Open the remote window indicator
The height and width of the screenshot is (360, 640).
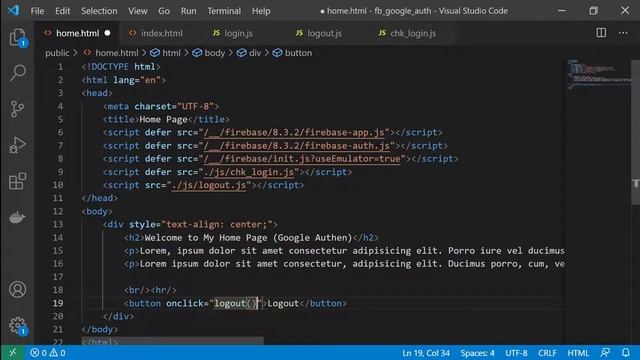[x=12, y=353]
